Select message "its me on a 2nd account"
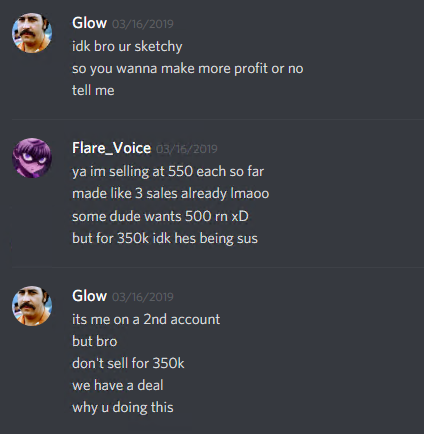424x434 pixels. click(x=146, y=319)
